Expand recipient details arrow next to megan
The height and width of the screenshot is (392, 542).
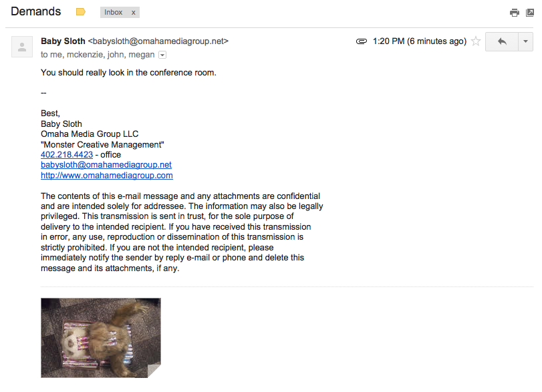(x=162, y=55)
